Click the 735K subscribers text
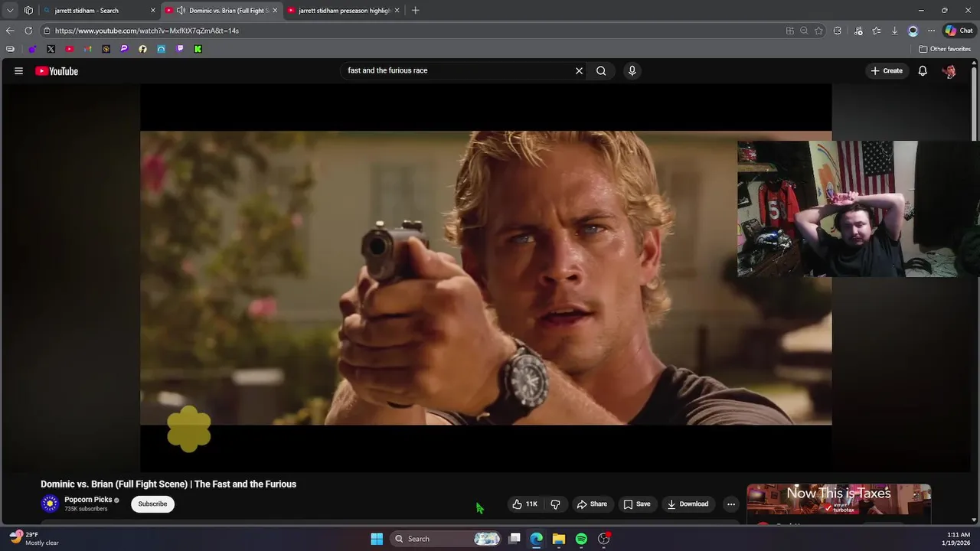980x551 pixels. coord(86,509)
